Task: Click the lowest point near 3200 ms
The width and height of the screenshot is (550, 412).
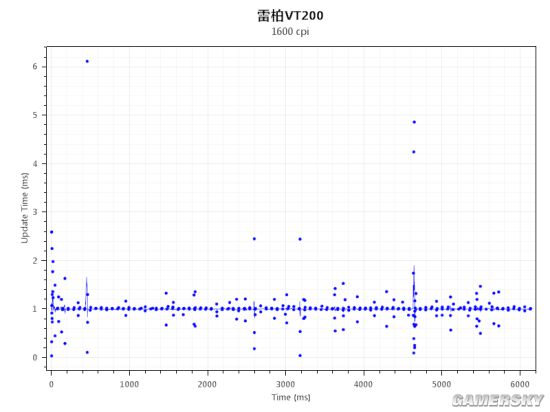Action: tap(300, 356)
